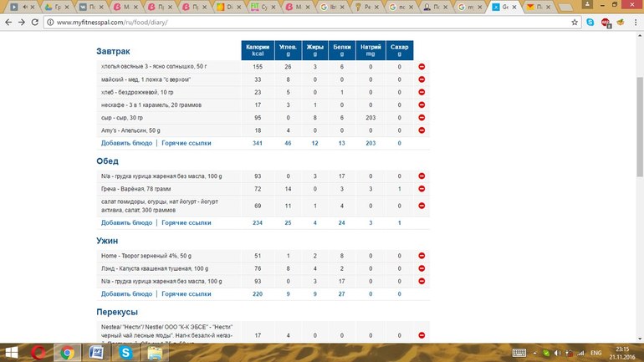Click the taskbar clock showing 23:15
Viewport: 644px width, 362px height.
tap(622, 353)
